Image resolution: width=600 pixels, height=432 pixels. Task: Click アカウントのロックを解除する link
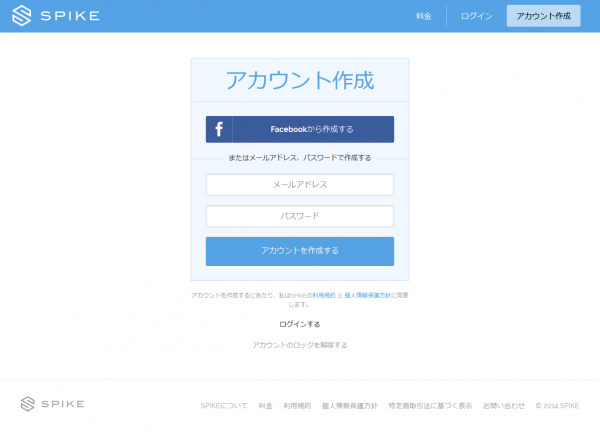click(x=300, y=345)
